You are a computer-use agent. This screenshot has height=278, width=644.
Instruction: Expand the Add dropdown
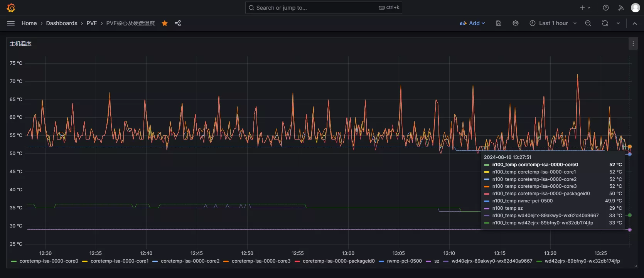(472, 23)
